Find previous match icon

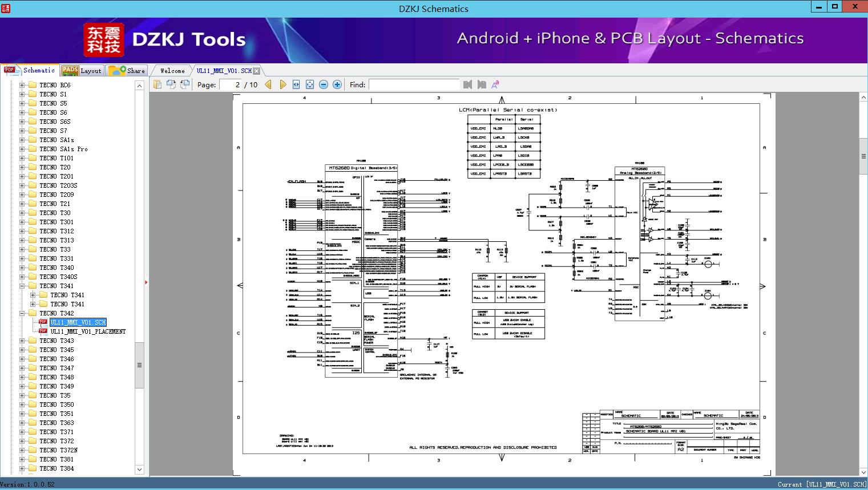coord(468,84)
